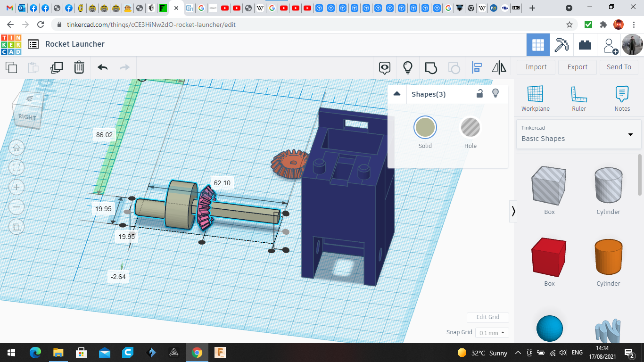Viewport: 644px width, 362px height.
Task: Click the Duplicate and repeat icon
Action: coord(57,67)
